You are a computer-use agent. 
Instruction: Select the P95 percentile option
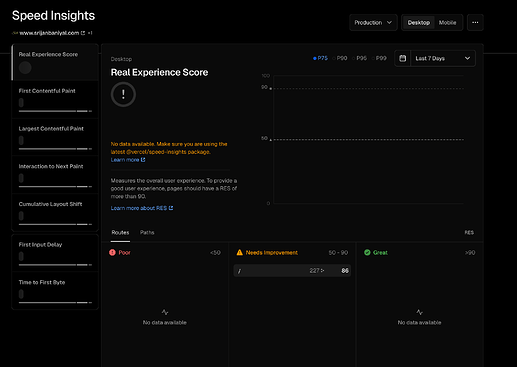coord(359,58)
